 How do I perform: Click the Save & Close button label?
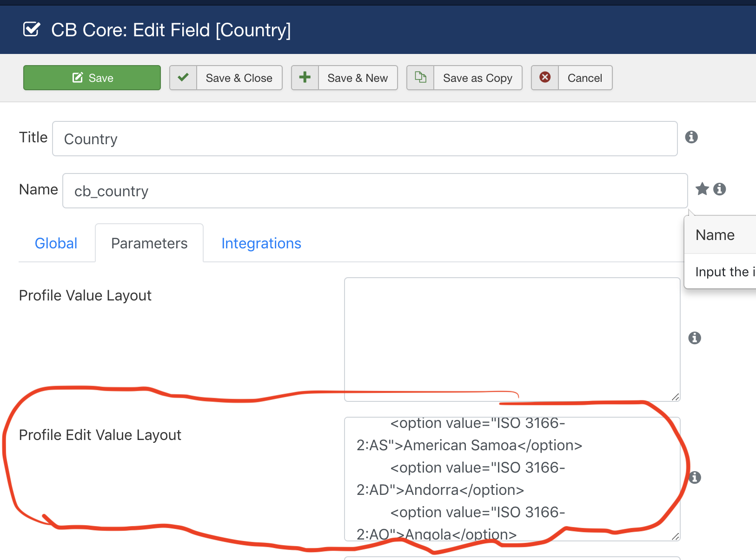pyautogui.click(x=239, y=78)
